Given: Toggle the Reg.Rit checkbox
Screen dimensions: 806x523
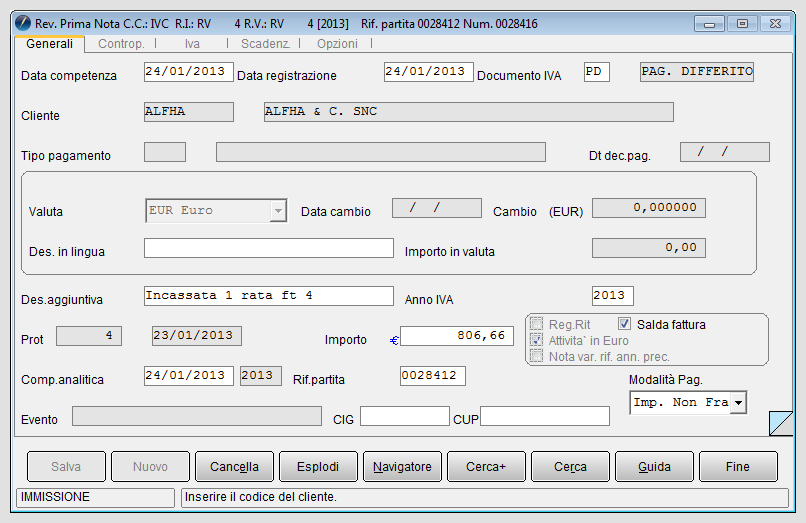Looking at the screenshot, I should click(x=536, y=324).
